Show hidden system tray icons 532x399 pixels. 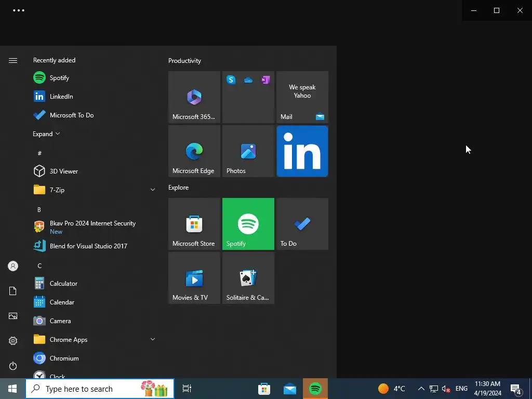pyautogui.click(x=421, y=389)
